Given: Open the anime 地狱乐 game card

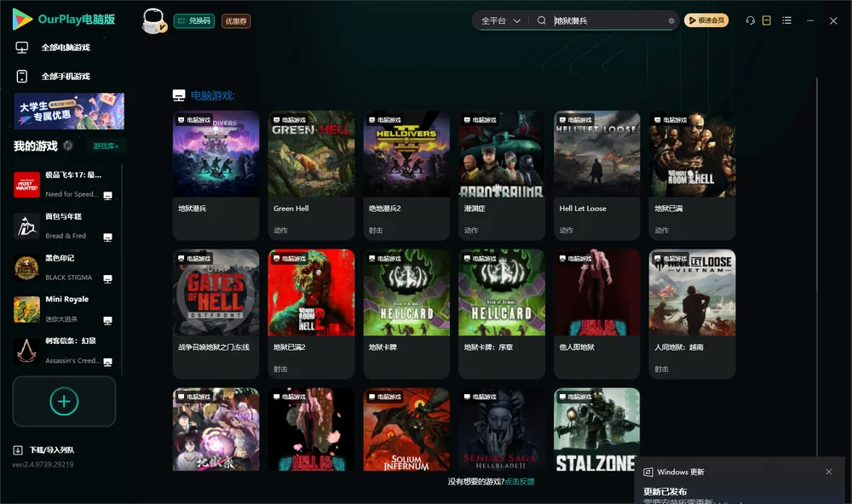Looking at the screenshot, I should coord(216,429).
